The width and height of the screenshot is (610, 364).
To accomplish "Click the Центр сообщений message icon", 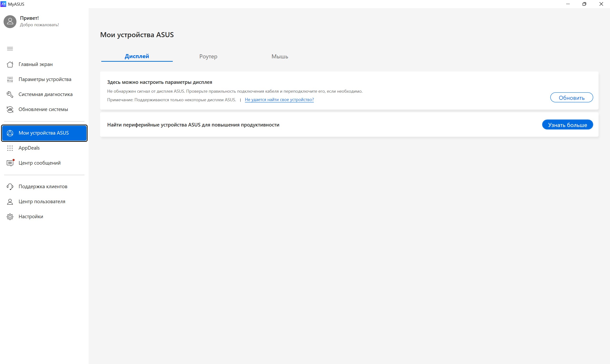I will coord(10,163).
